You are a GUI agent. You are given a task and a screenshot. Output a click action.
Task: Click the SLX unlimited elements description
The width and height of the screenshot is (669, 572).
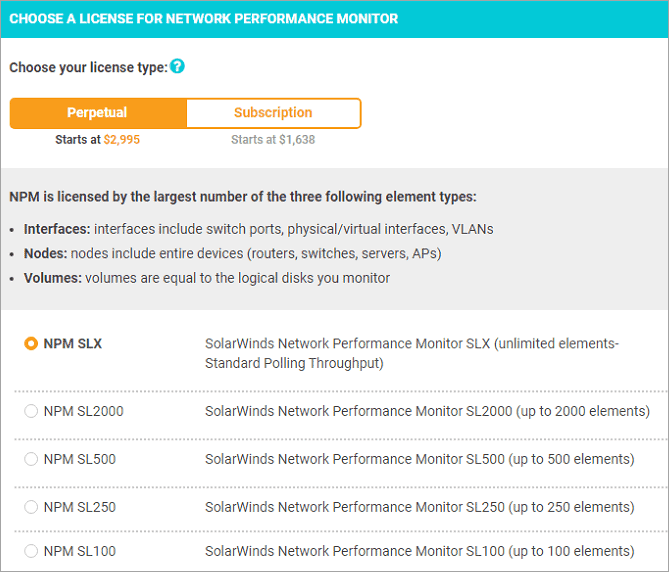point(412,353)
